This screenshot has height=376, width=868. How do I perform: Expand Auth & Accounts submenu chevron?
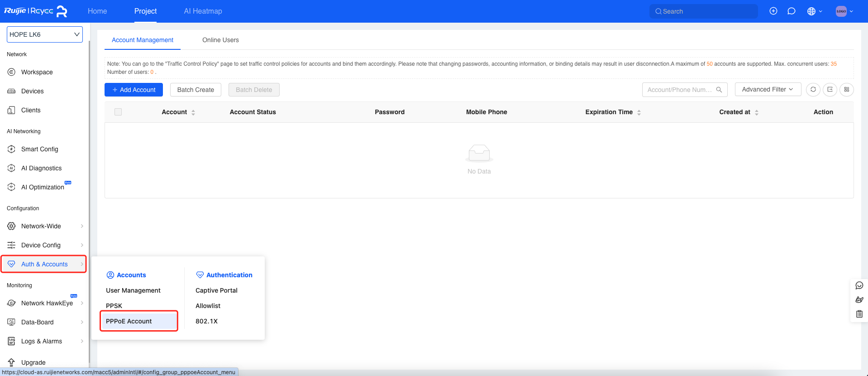point(82,264)
